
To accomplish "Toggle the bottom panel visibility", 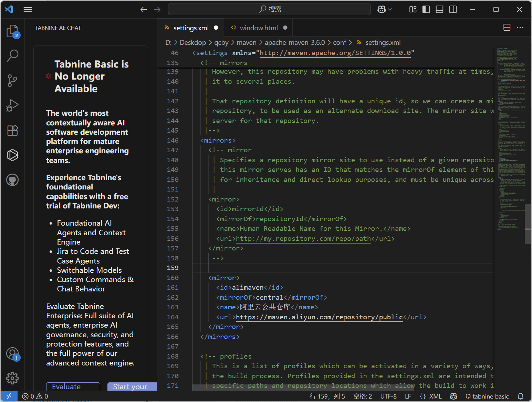I will pos(439,9).
